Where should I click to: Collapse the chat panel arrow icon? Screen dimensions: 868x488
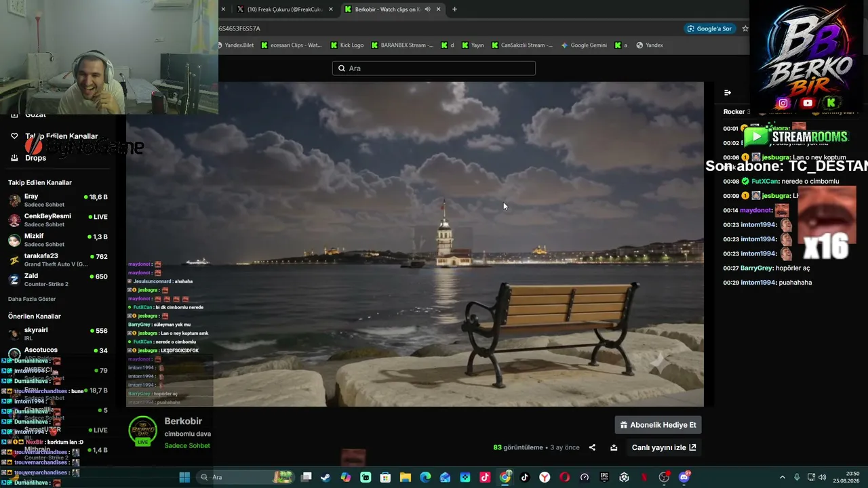pos(728,93)
